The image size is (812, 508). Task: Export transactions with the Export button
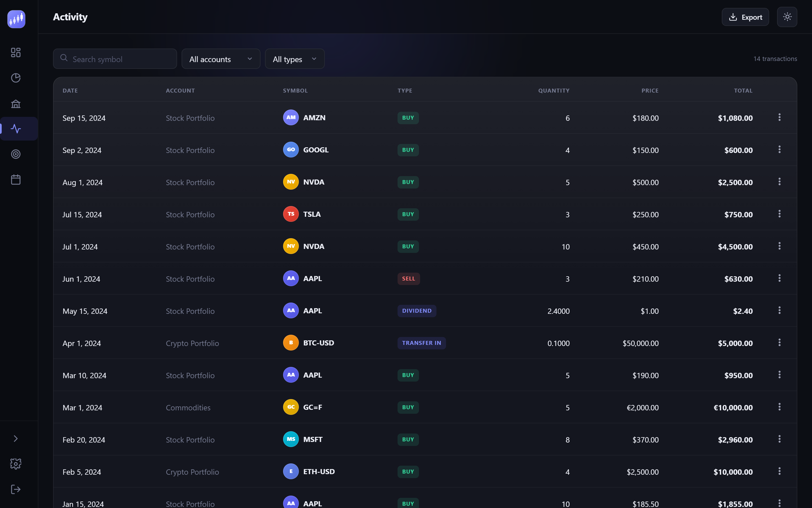[745, 17]
